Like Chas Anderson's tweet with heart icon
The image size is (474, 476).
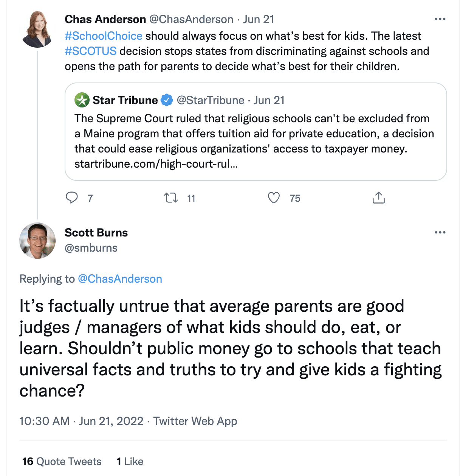[x=274, y=198]
